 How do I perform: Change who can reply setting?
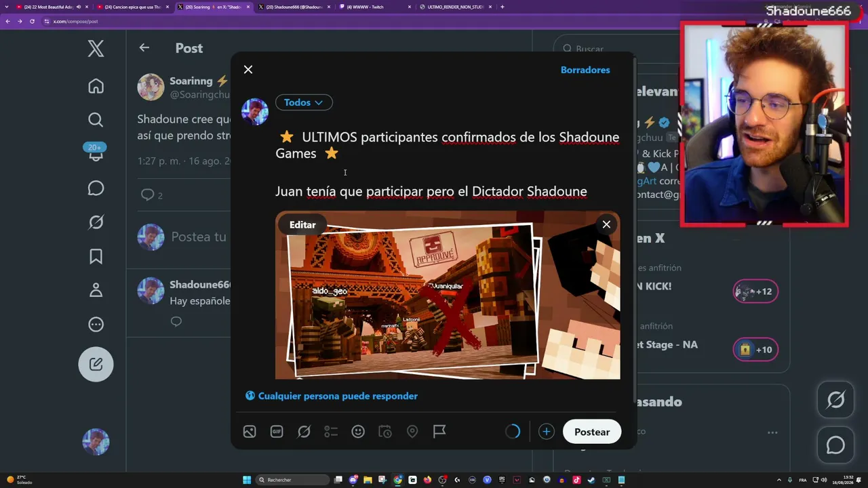pos(332,396)
